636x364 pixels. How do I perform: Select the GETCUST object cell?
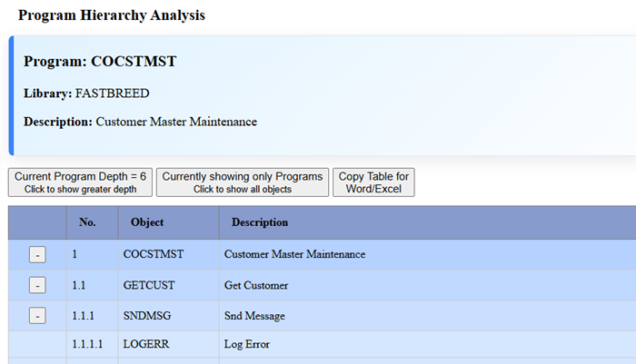tap(148, 286)
